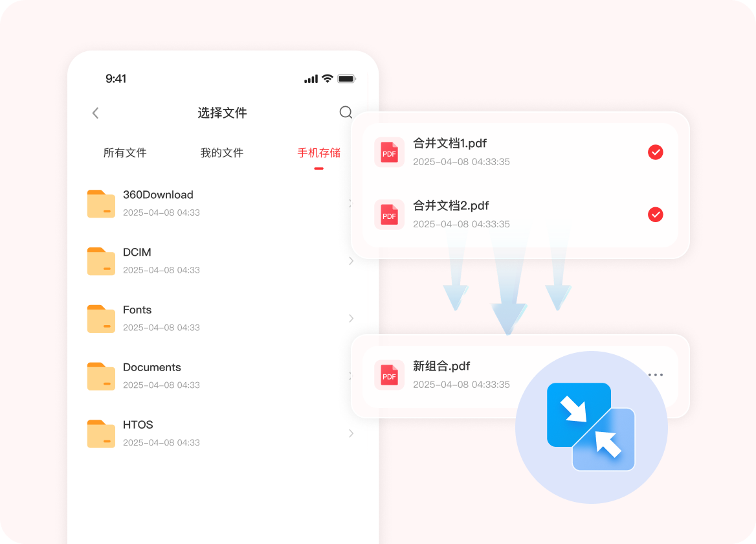Viewport: 756px width, 544px height.
Task: Select the 合并文档2.pdf file name
Action: click(x=450, y=205)
